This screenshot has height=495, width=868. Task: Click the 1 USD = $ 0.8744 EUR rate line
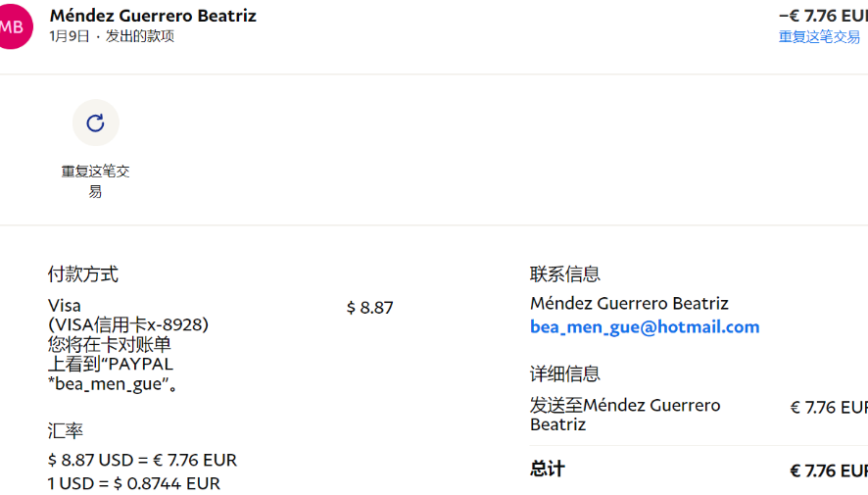134,483
